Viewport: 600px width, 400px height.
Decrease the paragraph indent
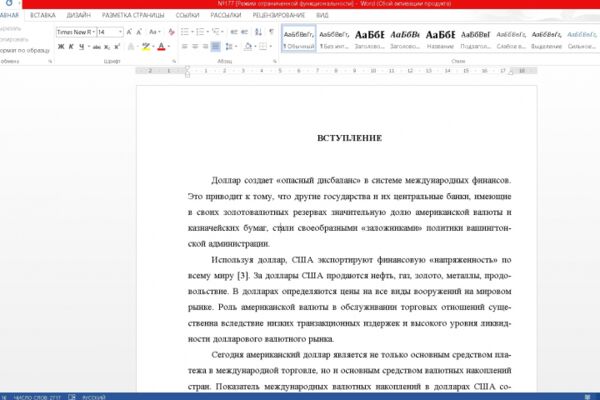[x=234, y=32]
